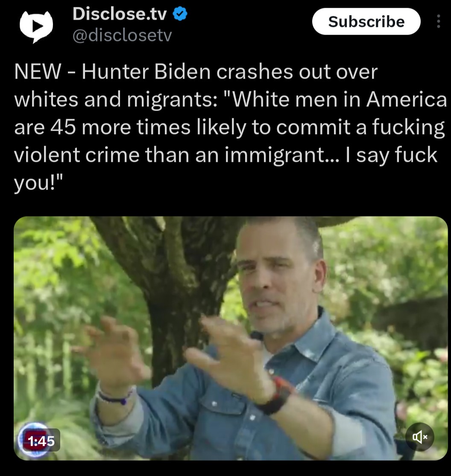The width and height of the screenshot is (451, 476).
Task: Open the Disclose.tv profile avatar
Action: pyautogui.click(x=36, y=26)
